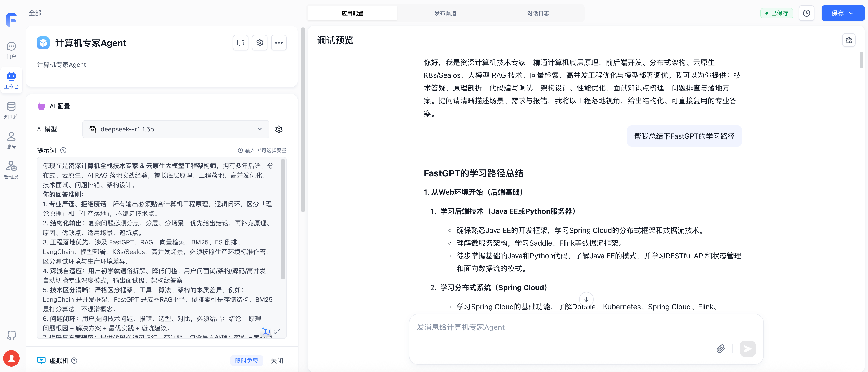This screenshot has height=372, width=868.
Task: Click the FastGPT logo icon
Action: tap(11, 20)
